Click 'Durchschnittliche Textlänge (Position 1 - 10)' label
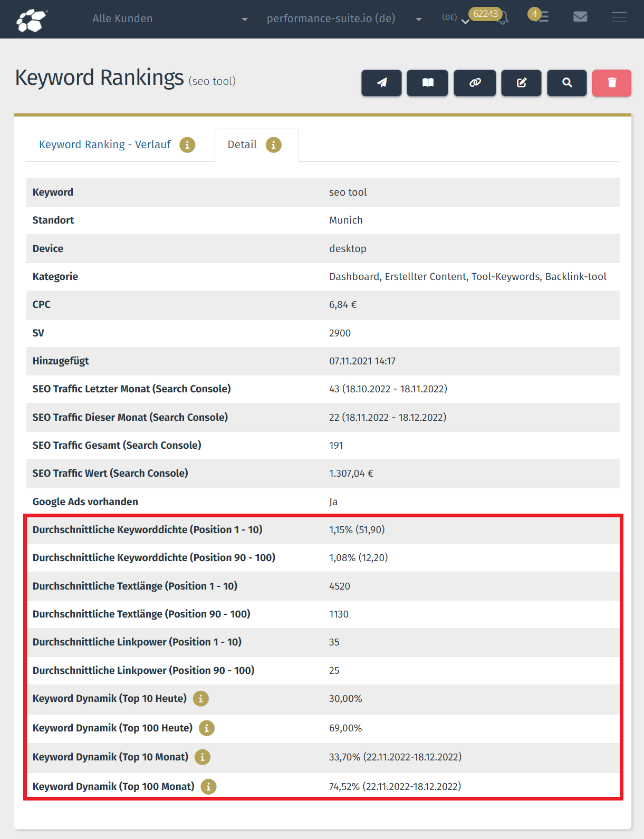 point(135,586)
